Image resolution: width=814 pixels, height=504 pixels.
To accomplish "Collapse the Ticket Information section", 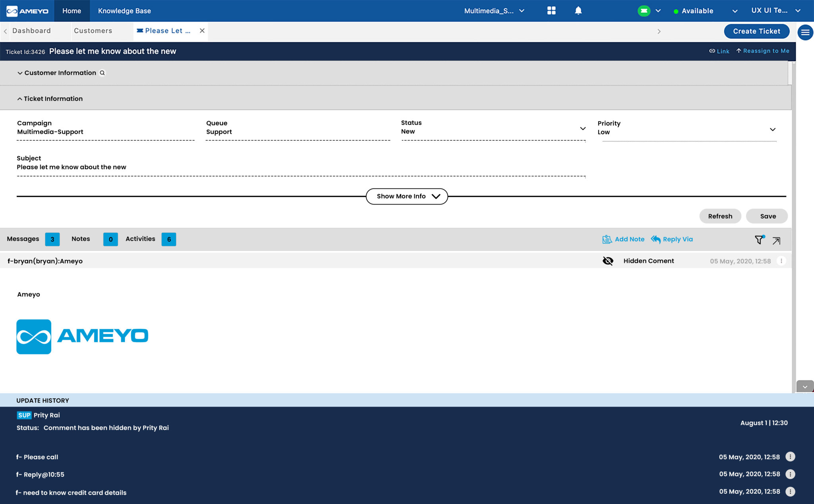I will pyautogui.click(x=19, y=98).
